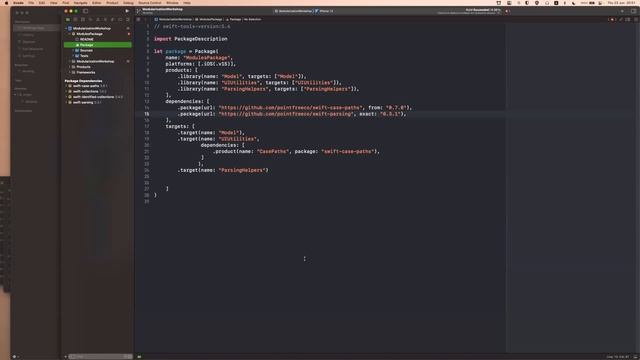The image size is (640, 360).
Task: Open the Project navigator tab icon
Action: point(68,19)
